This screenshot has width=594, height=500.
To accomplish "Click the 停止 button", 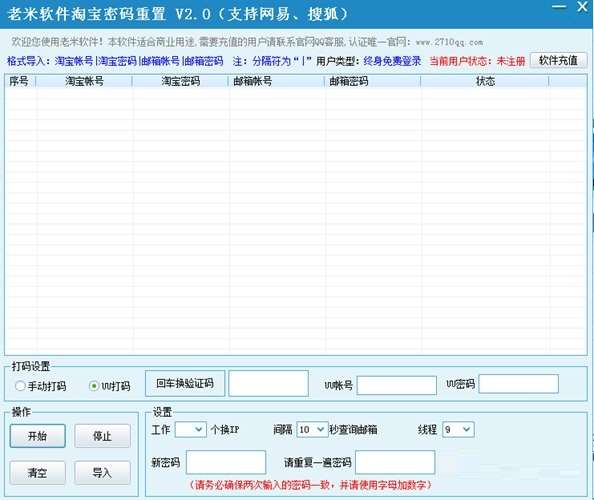I will point(102,436).
